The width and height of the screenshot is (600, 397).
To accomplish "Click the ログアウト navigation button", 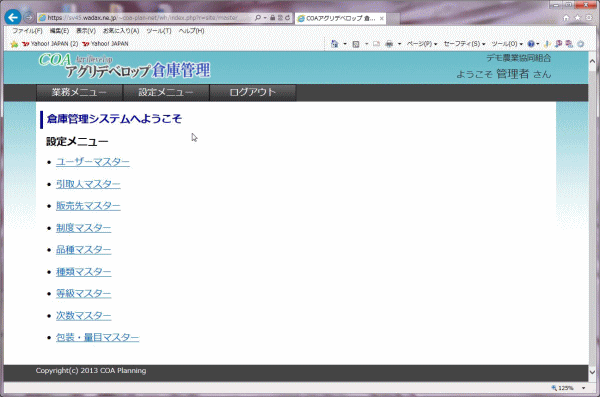I will coord(253,92).
